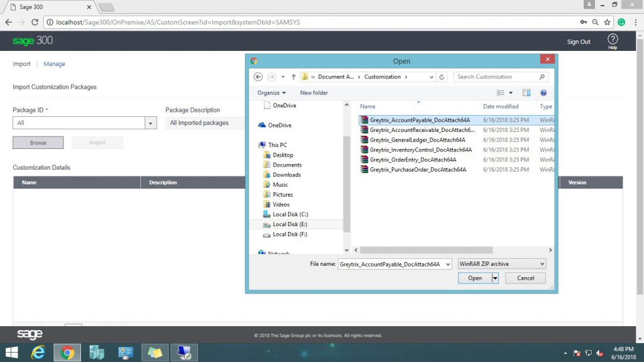The image size is (644, 362).
Task: Select Greytrix_GeneralLedger_DocAttach64A file
Action: [418, 140]
